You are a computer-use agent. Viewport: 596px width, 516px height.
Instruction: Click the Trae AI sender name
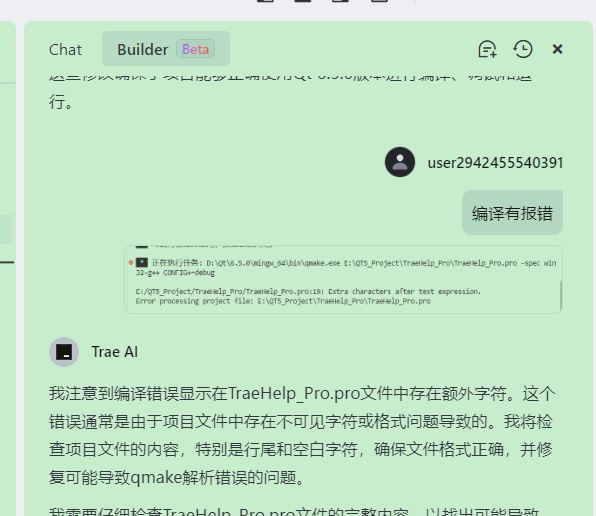point(114,352)
